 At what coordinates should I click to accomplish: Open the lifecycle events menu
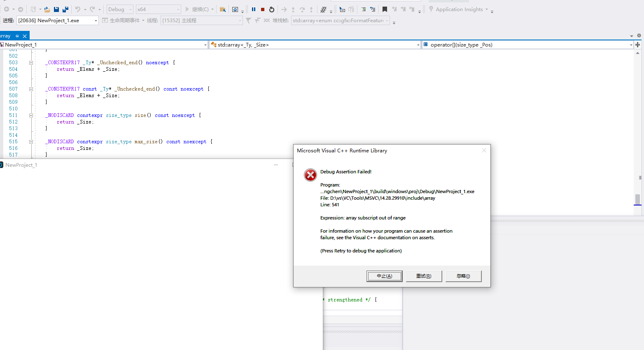click(x=124, y=20)
